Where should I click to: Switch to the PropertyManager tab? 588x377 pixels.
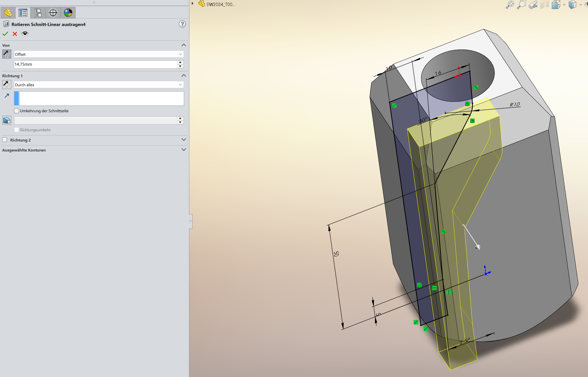click(x=23, y=13)
